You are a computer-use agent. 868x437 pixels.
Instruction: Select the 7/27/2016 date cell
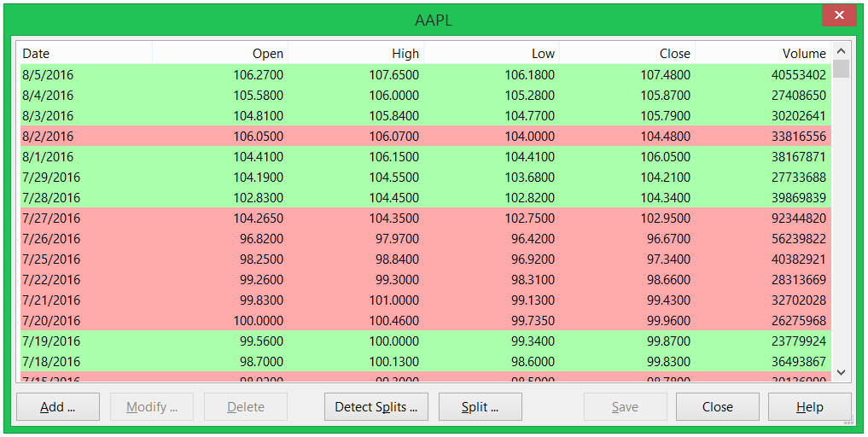coord(51,218)
